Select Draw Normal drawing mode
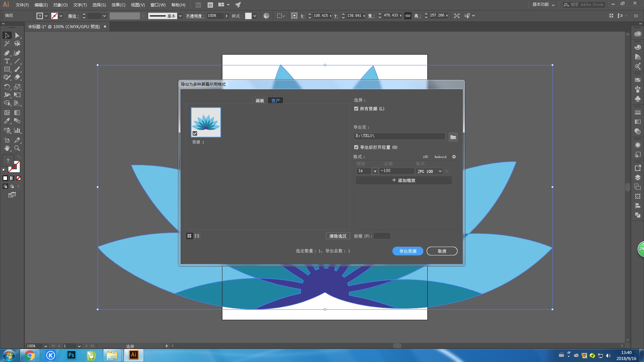 5,186
